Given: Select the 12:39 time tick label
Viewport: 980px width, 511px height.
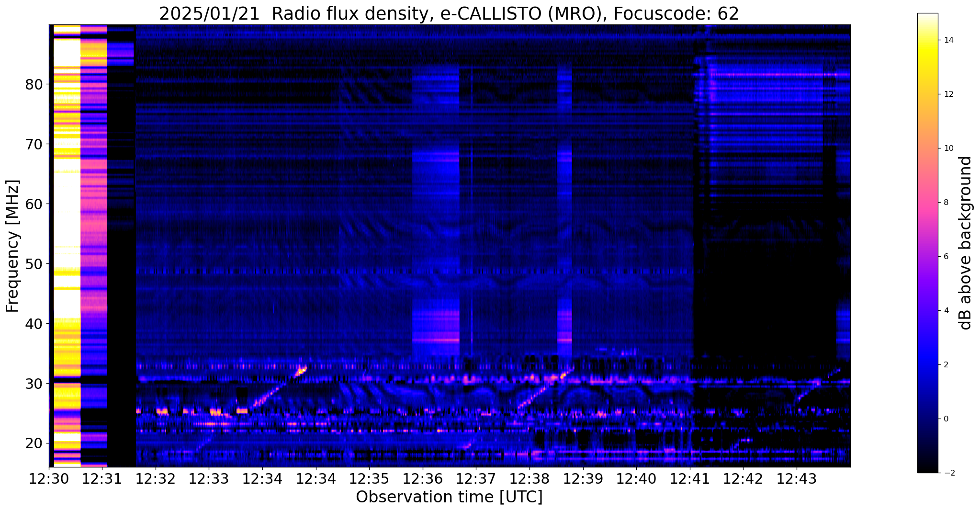Looking at the screenshot, I should [583, 479].
